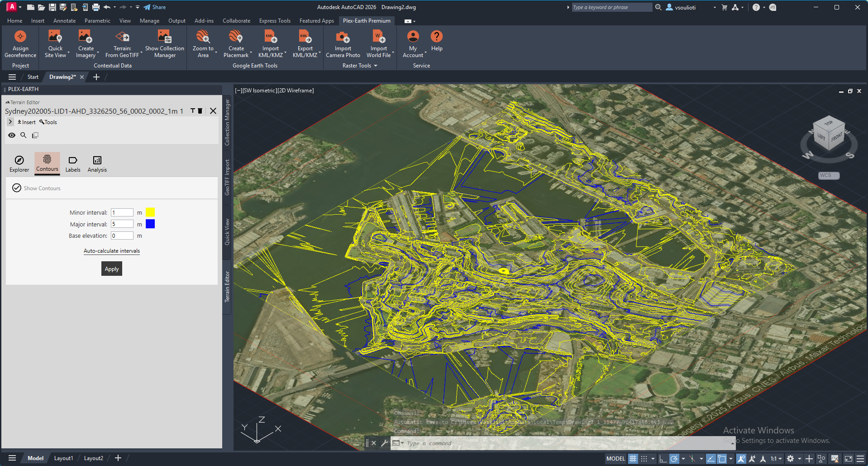This screenshot has width=868, height=466.
Task: Pick yellow minor contour color swatch
Action: coord(150,212)
